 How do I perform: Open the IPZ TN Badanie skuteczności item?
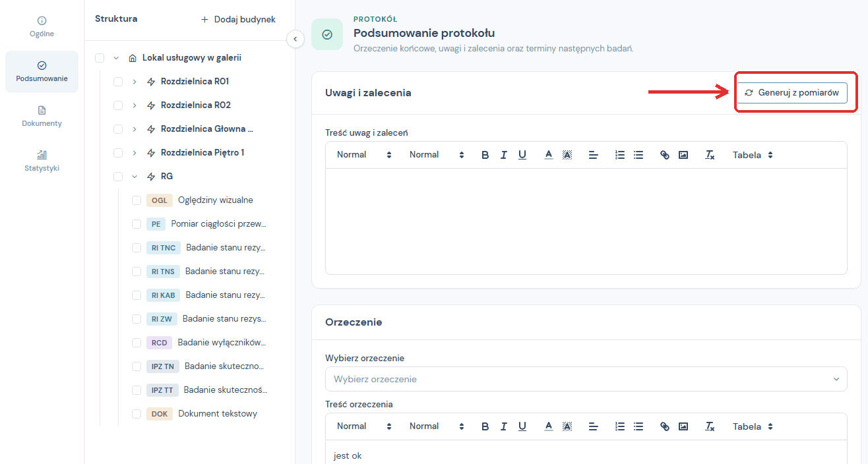click(x=206, y=366)
